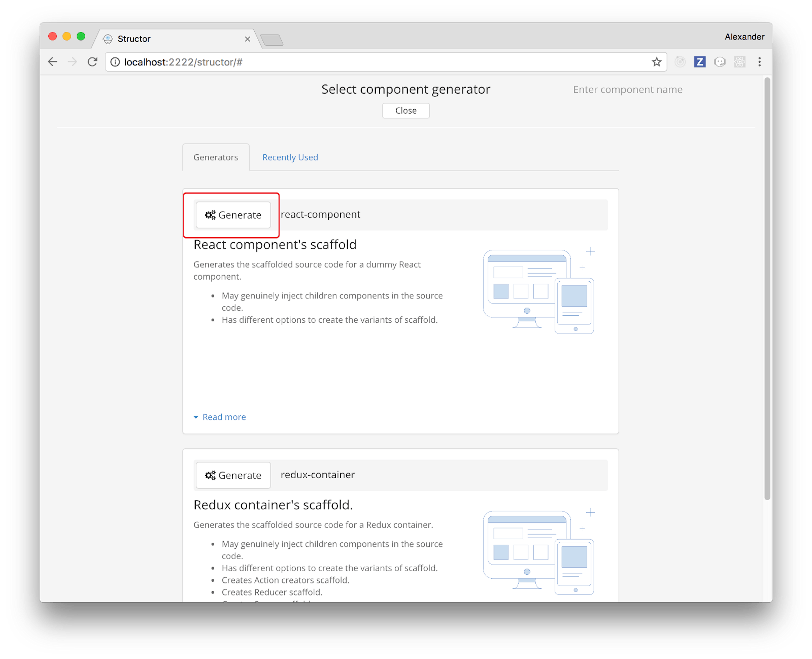Select the Generators tab
The image size is (812, 659).
click(x=215, y=157)
